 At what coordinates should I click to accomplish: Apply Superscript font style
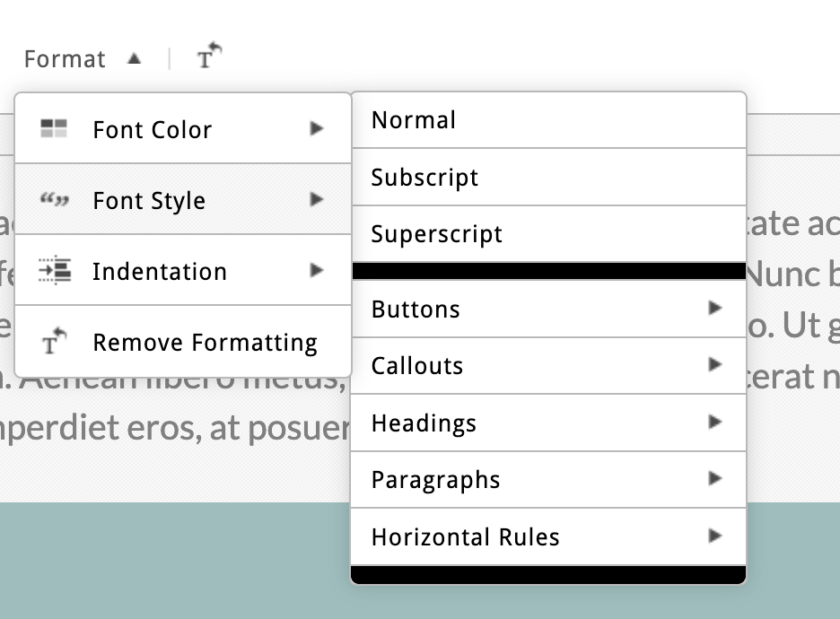437,234
